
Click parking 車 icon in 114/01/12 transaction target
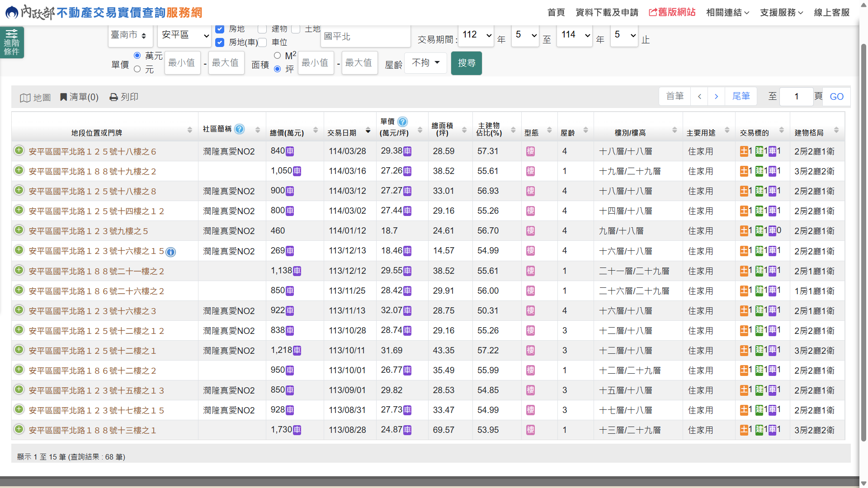[x=772, y=231]
